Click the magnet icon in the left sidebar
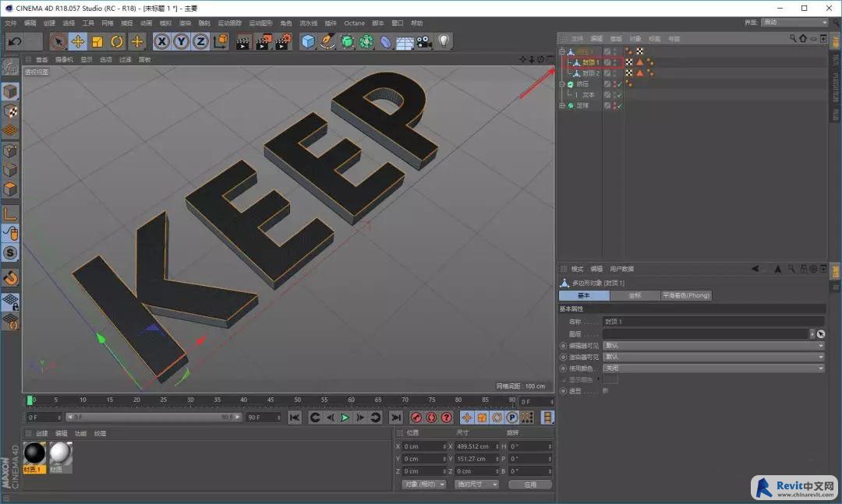 (x=10, y=278)
